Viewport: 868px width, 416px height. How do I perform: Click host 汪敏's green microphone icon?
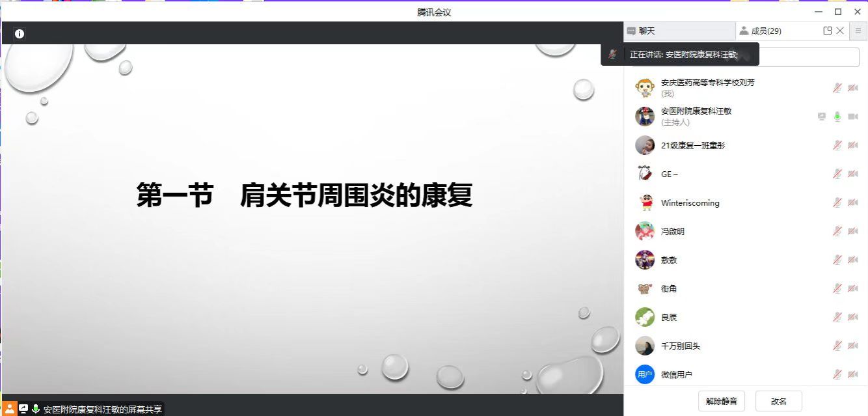pyautogui.click(x=837, y=117)
